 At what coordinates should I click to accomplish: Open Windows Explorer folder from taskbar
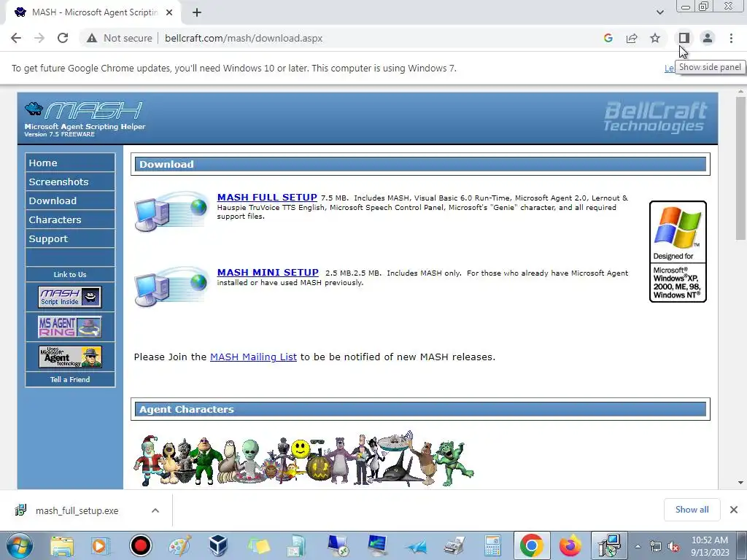point(62,545)
